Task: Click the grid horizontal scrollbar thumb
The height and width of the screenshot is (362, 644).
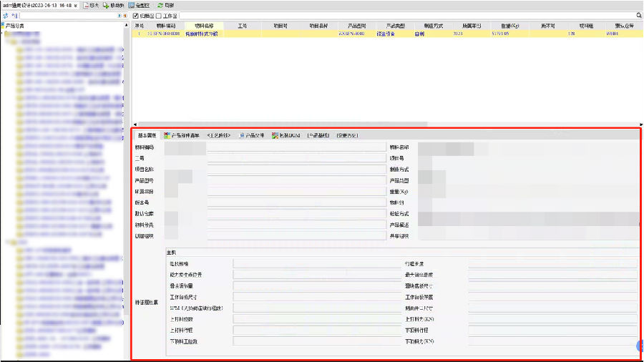Action: [283, 124]
